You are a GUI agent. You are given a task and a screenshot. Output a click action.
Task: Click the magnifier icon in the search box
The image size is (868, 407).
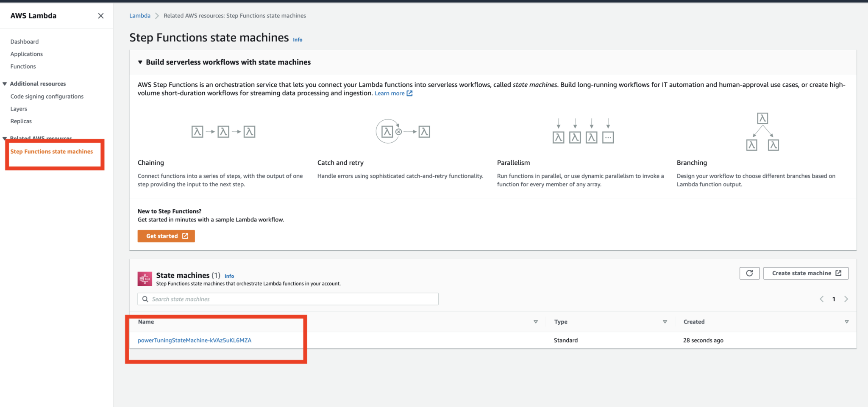pyautogui.click(x=145, y=299)
